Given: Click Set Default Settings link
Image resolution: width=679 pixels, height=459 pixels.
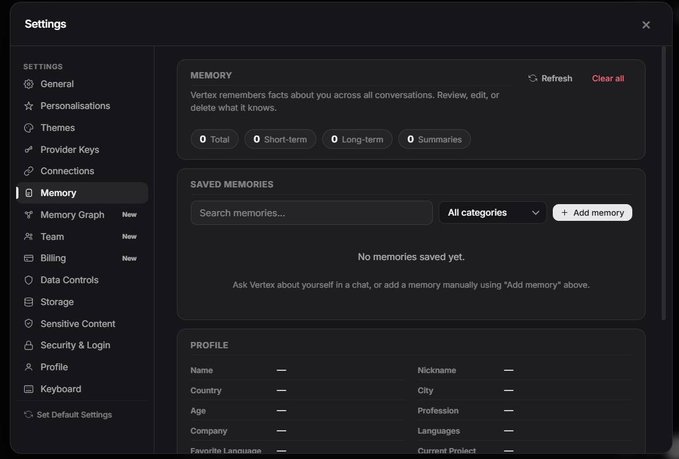Looking at the screenshot, I should pyautogui.click(x=68, y=414).
